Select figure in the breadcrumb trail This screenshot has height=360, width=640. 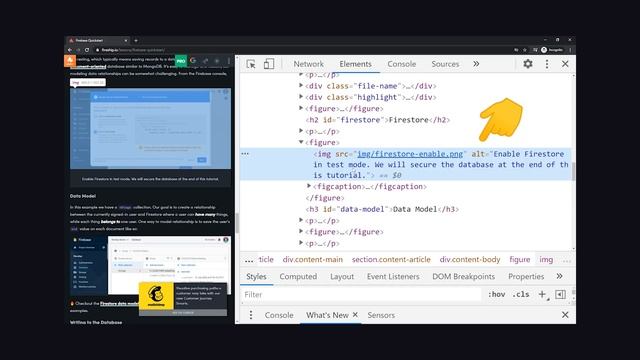[520, 259]
